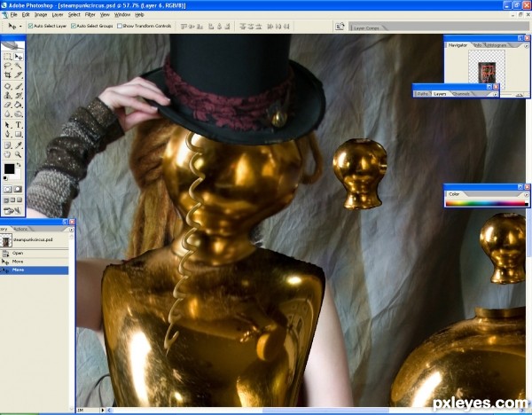This screenshot has width=532, height=415.
Task: Reset default foreground and background colors
Action: click(x=5, y=178)
